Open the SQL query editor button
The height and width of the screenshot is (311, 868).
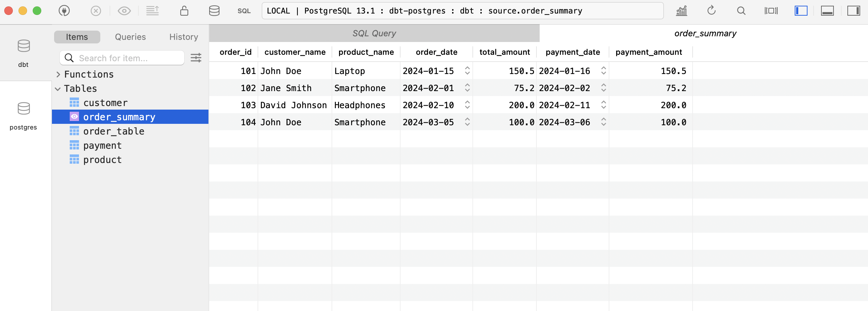pos(244,11)
